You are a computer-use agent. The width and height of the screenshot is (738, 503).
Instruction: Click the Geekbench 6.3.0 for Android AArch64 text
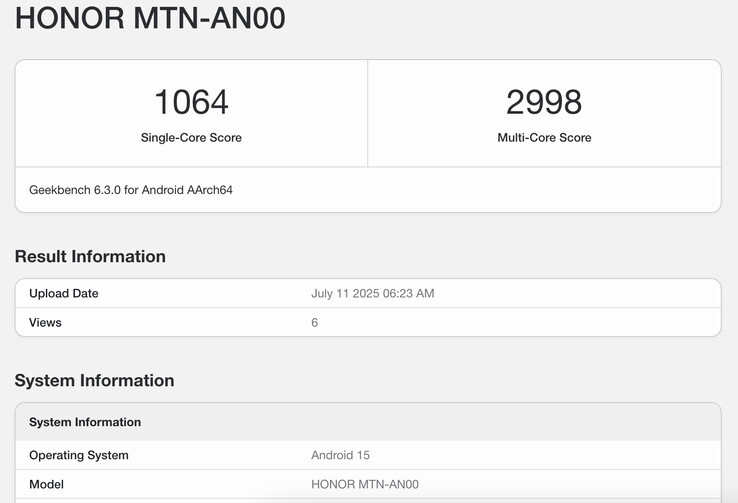(131, 189)
